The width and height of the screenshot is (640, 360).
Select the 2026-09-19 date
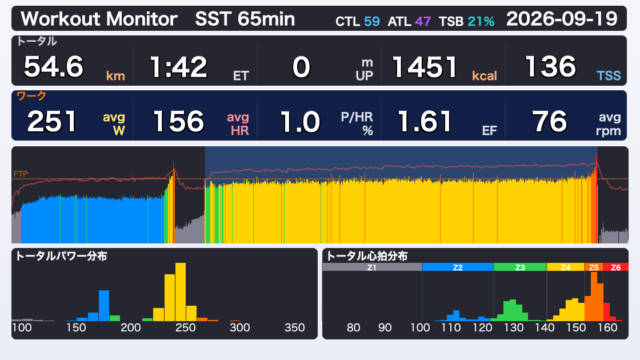[562, 19]
